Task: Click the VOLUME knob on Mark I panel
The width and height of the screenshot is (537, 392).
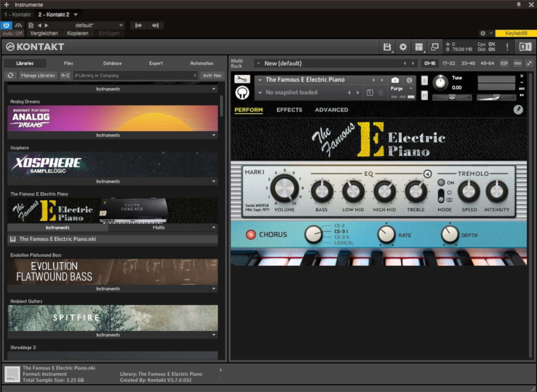Action: 285,188
